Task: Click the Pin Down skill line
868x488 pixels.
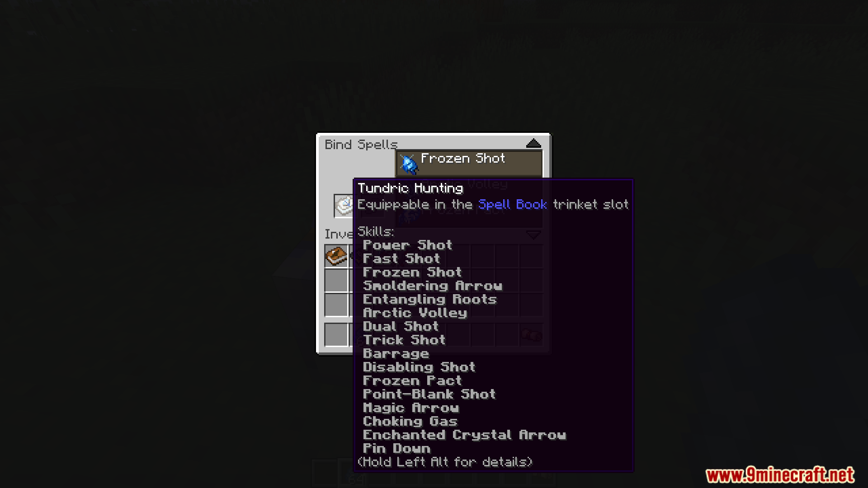Action: coord(396,448)
